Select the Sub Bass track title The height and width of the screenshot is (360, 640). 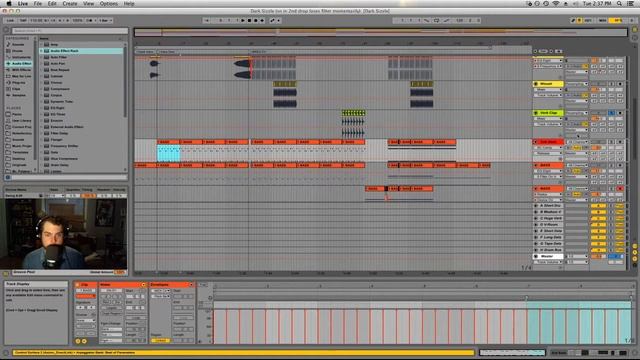[548, 142]
